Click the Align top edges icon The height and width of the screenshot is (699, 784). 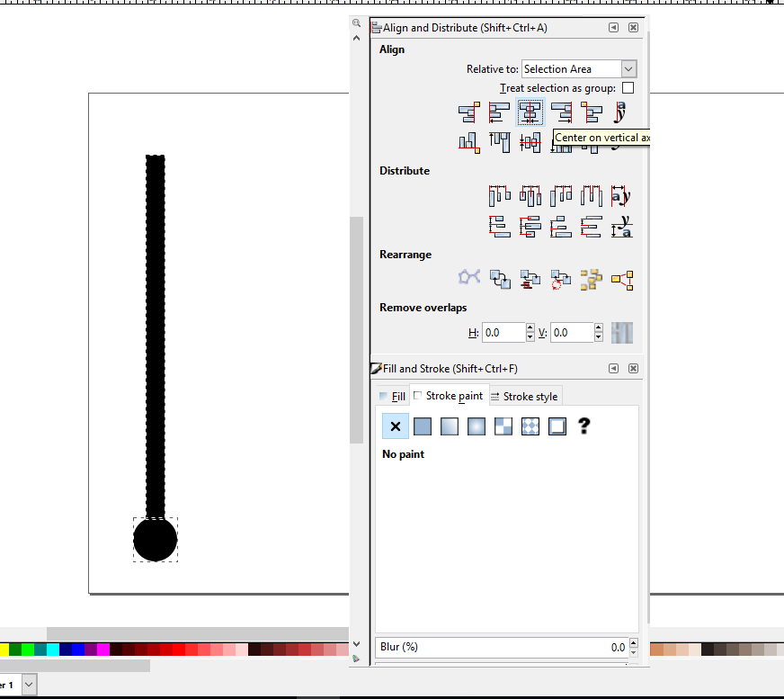[500, 143]
